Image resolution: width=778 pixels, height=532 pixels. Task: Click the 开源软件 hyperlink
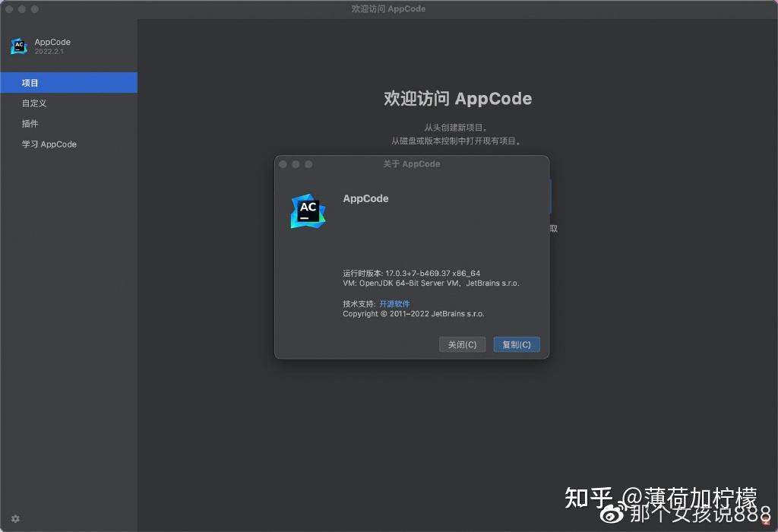click(395, 303)
